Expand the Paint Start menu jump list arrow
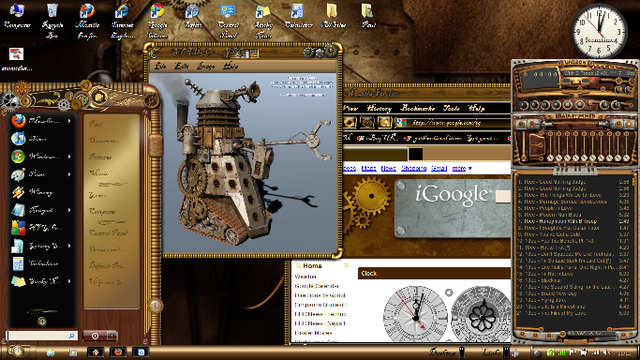 [x=69, y=174]
